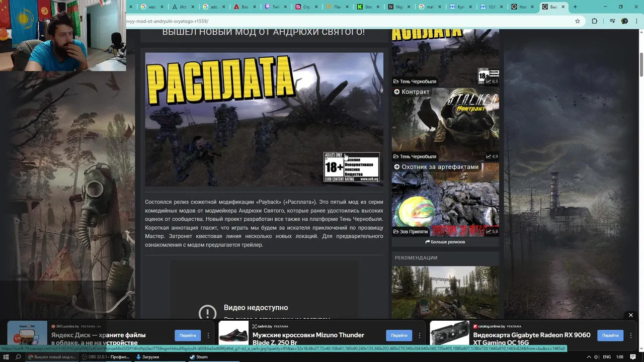Open options menu on Mizuno sneakers ad
Screen dimensions: 644x362
tap(420, 335)
